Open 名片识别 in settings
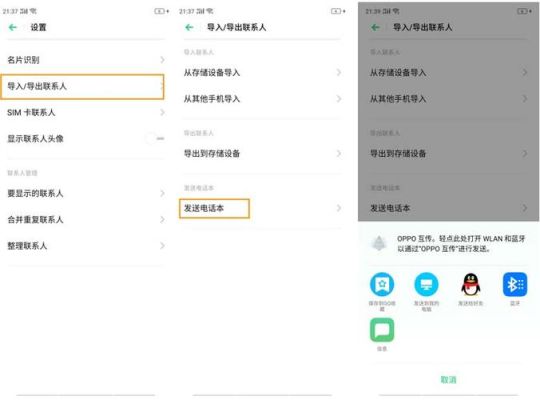Screen dimensions: 540x400 (85, 60)
